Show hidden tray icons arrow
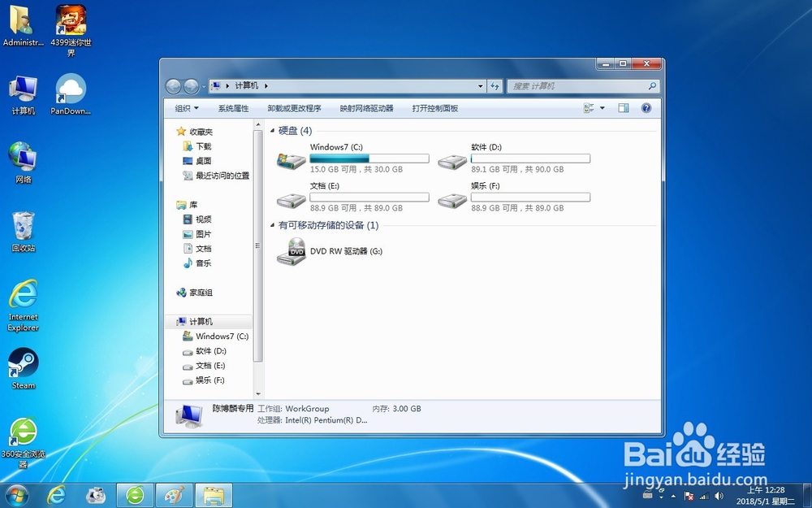Viewport: 812px width, 508px height. coord(674,496)
